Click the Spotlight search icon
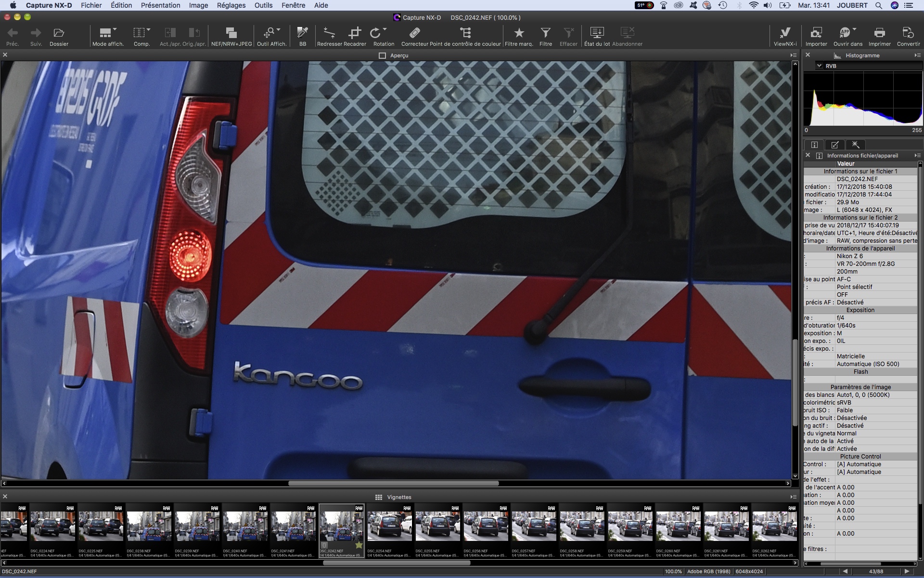This screenshot has height=578, width=924. click(878, 5)
